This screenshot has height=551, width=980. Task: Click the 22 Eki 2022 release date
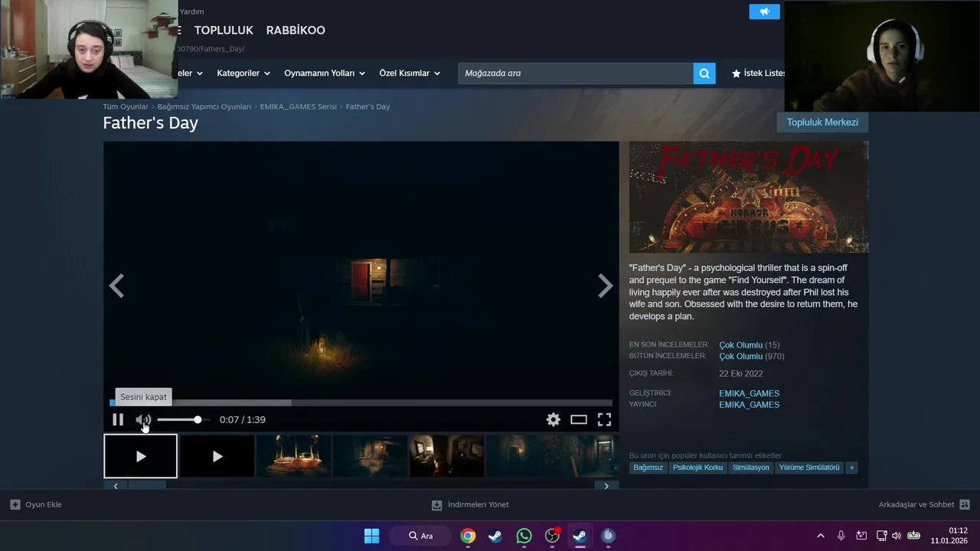741,374
